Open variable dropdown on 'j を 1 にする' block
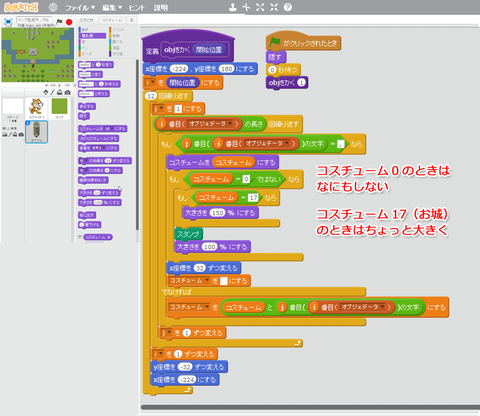 click(x=162, y=109)
